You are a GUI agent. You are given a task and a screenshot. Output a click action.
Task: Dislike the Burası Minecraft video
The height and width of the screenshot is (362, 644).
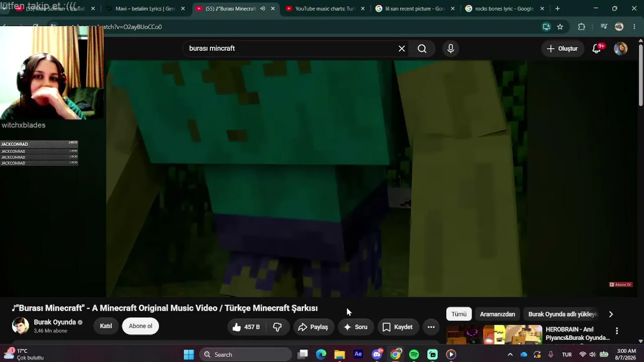click(x=277, y=327)
